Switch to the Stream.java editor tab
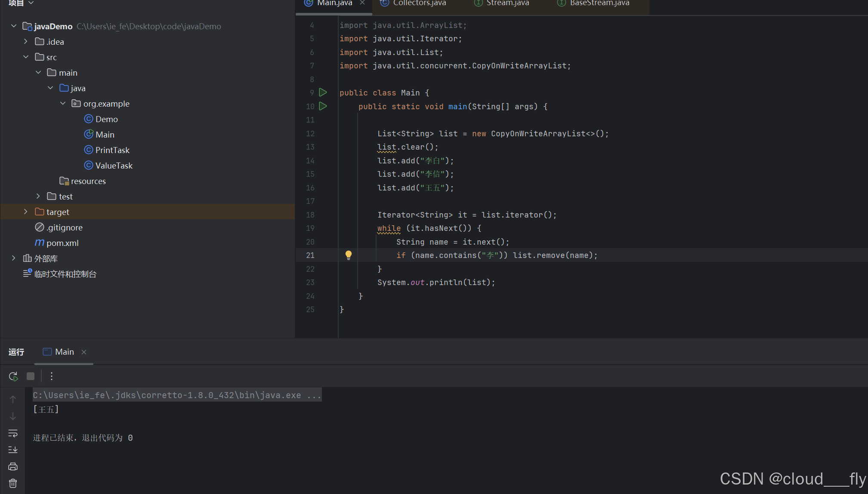Screen dimensions: 868x494 pos(507,3)
